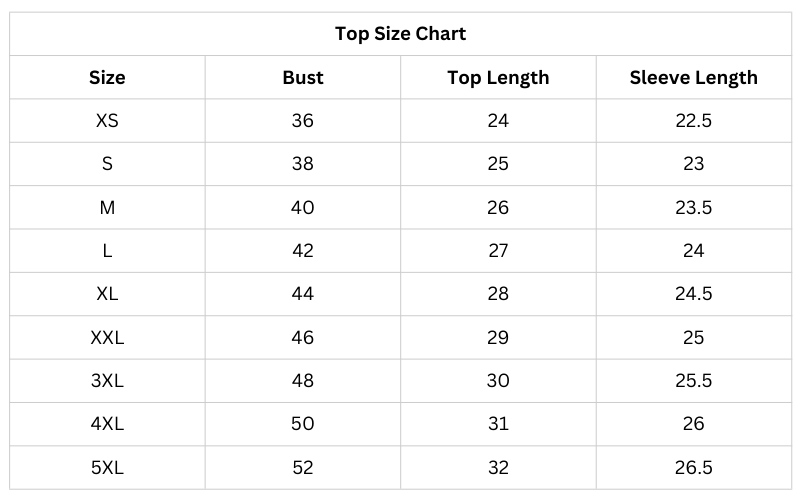Click the XL size cell
This screenshot has width=800, height=500.
tap(107, 294)
